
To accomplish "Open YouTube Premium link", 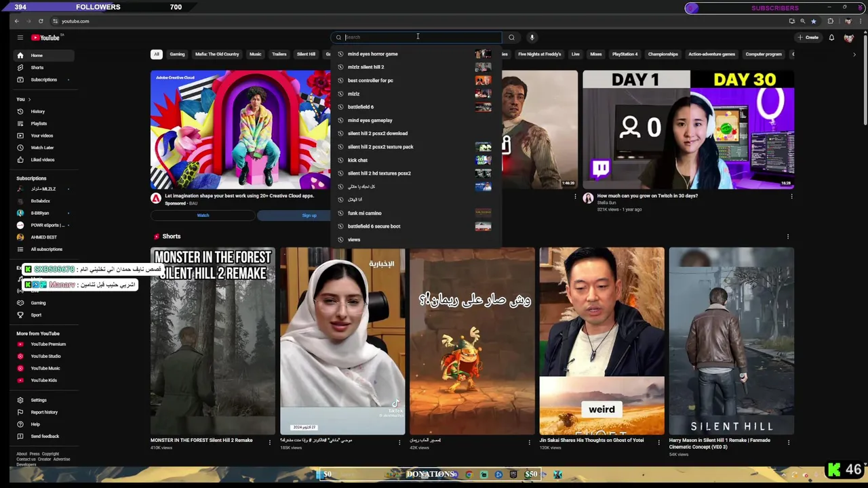I will 47,344.
